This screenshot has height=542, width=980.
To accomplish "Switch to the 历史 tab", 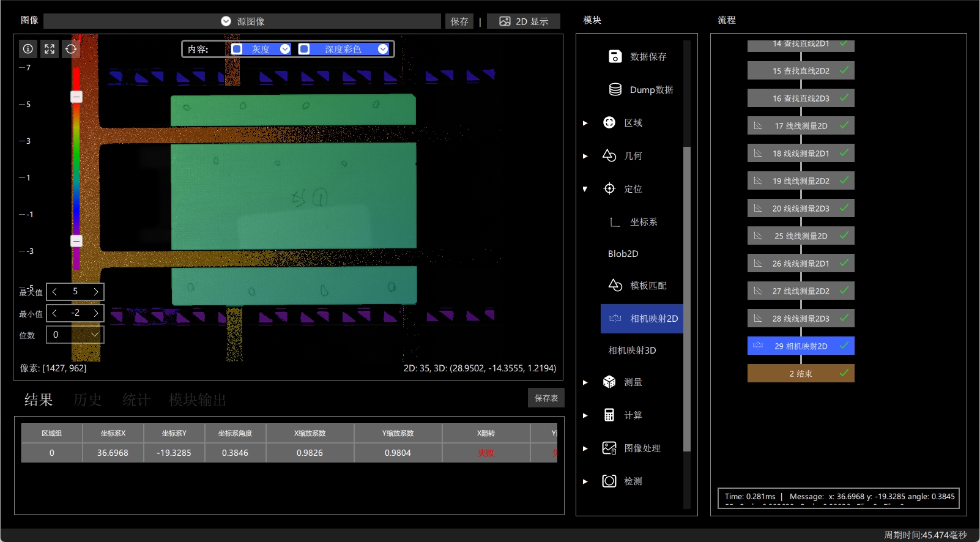I will pyautogui.click(x=87, y=399).
